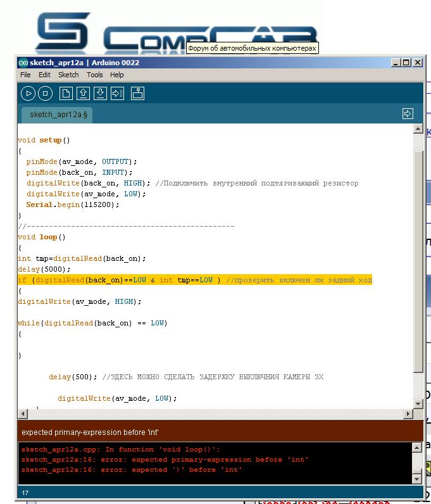Click code editor scroll down arrow

coord(418,403)
